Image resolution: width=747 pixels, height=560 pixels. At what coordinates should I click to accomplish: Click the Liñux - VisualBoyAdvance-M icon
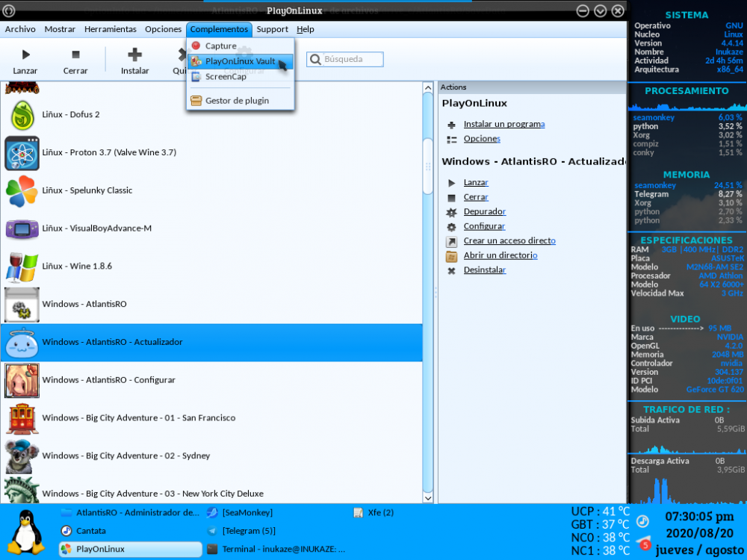coord(22,228)
